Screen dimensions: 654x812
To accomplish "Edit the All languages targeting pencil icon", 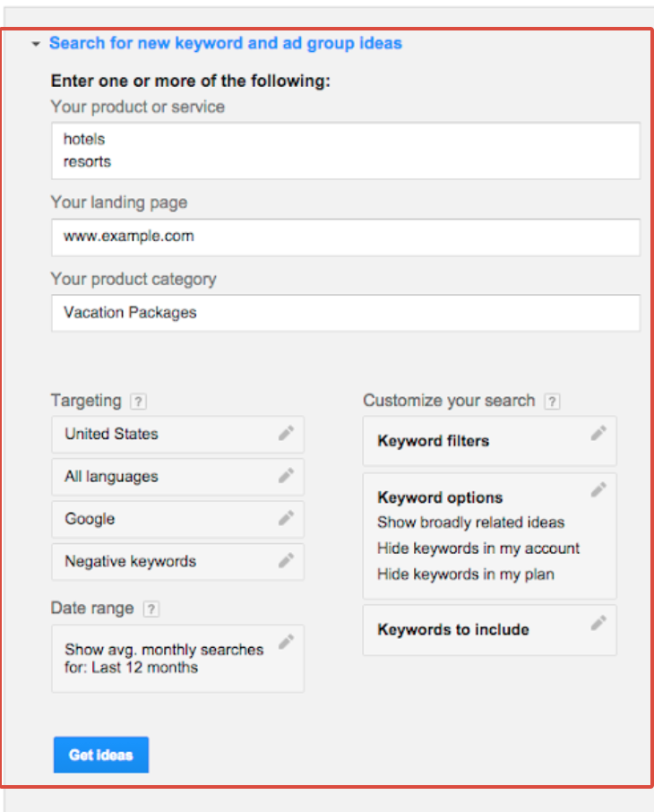I will tap(286, 476).
